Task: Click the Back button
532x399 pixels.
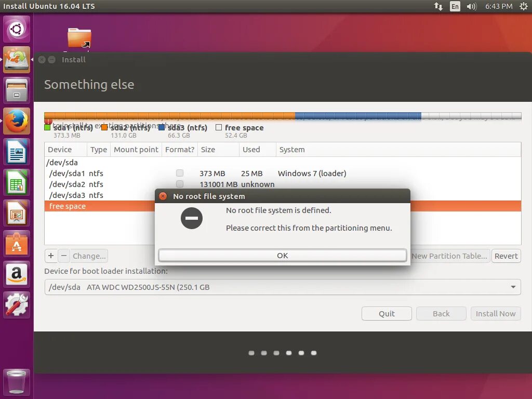Action: coord(441,313)
